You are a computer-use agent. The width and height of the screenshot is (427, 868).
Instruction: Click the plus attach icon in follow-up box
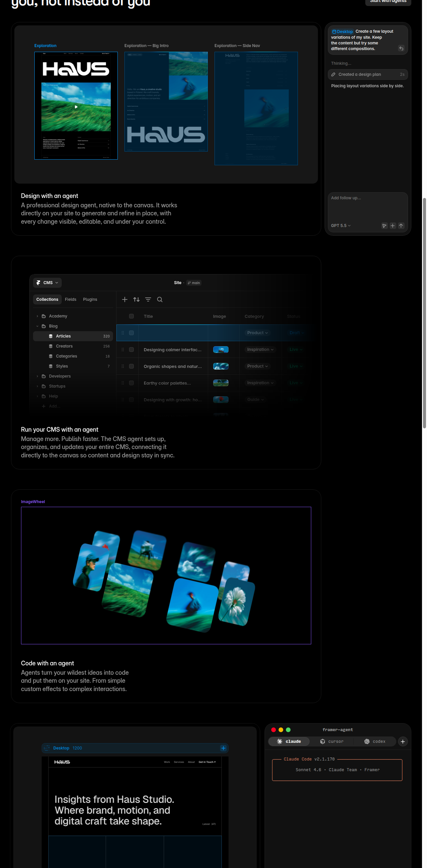[393, 226]
